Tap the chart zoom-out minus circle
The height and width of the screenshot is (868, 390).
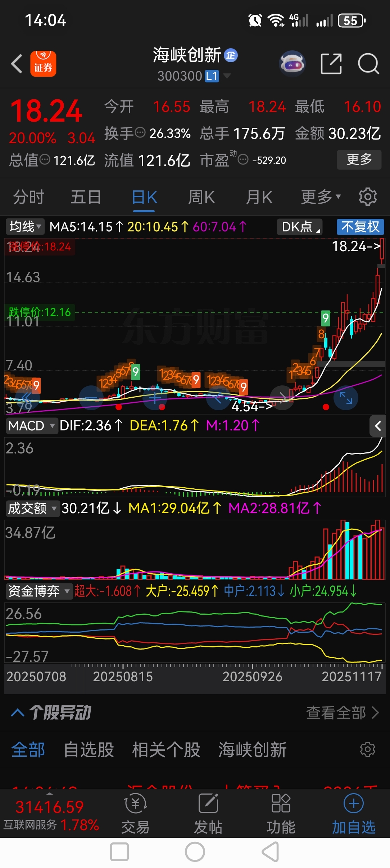91,398
